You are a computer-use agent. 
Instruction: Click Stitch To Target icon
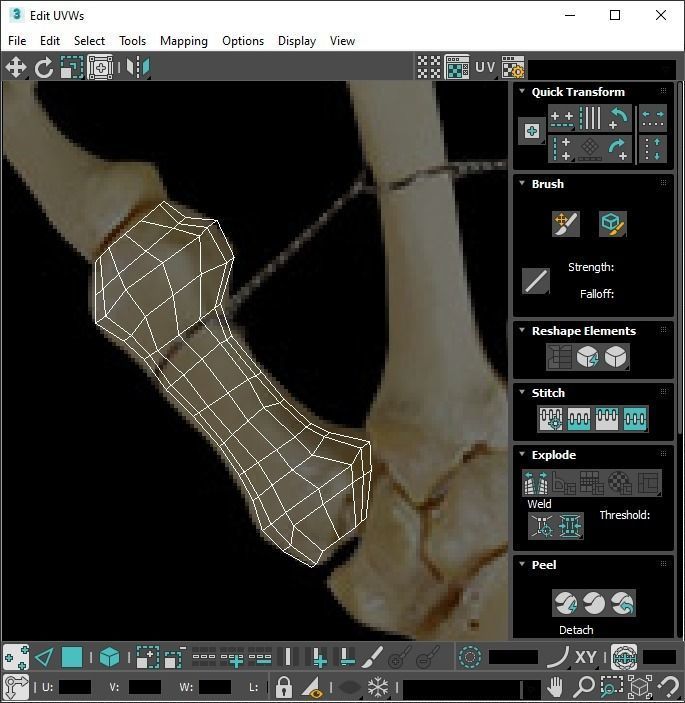(551, 419)
